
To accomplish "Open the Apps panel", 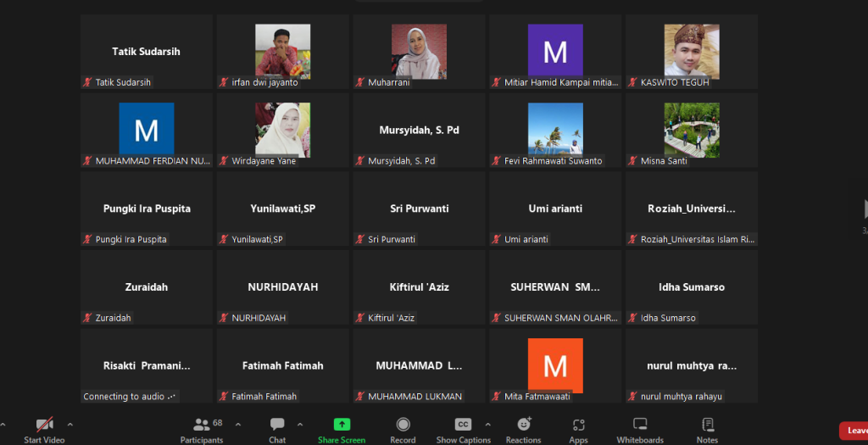I will pyautogui.click(x=578, y=430).
